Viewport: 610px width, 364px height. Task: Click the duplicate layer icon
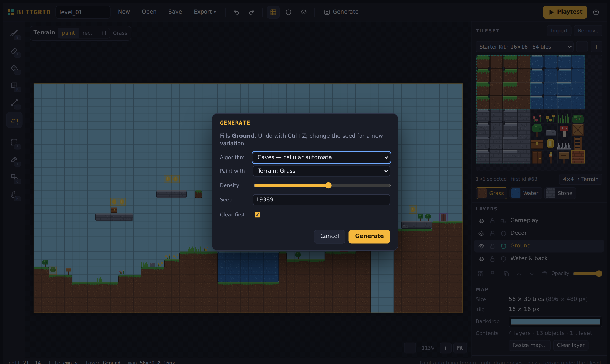506,274
